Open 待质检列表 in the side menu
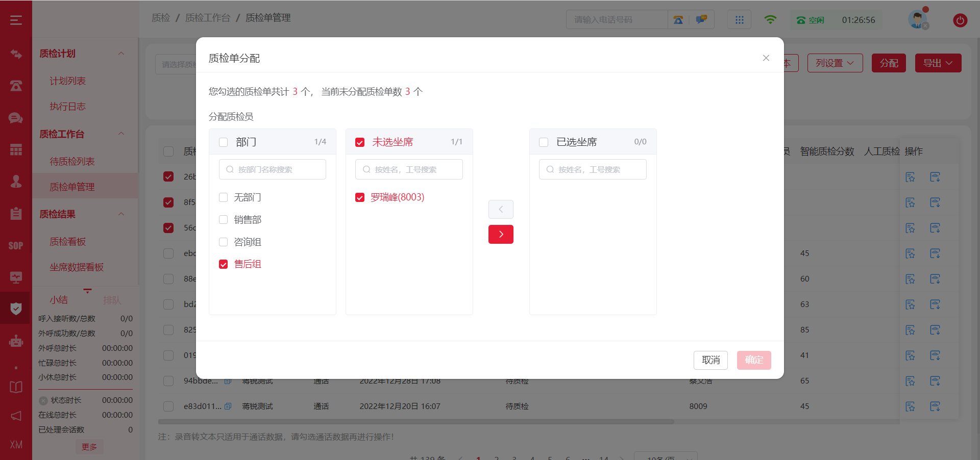The height and width of the screenshot is (460, 980). 72,162
